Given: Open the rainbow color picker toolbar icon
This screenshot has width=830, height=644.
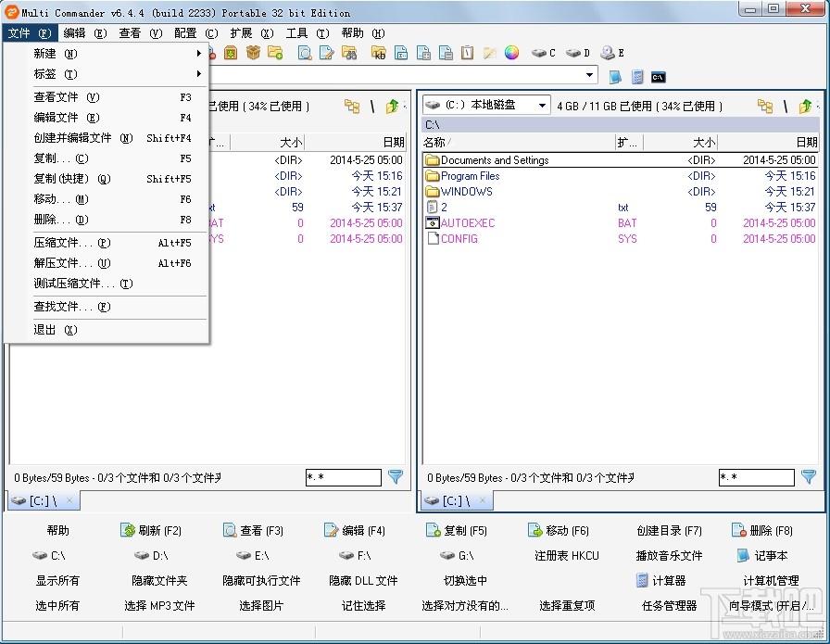Looking at the screenshot, I should point(513,53).
